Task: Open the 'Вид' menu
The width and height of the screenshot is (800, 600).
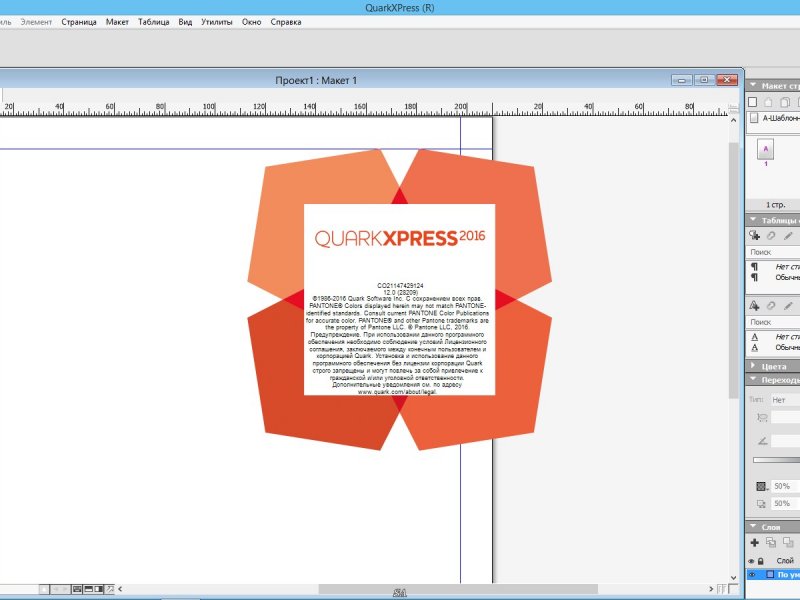Action: tap(185, 22)
